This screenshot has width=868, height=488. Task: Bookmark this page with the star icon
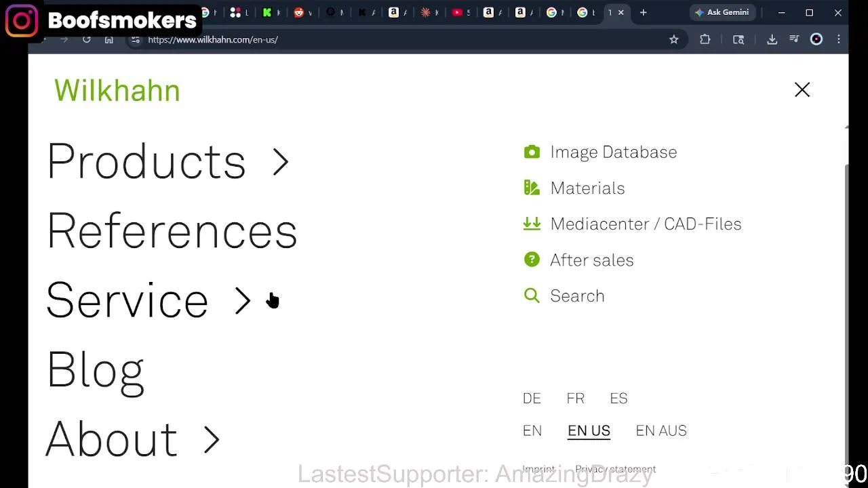point(674,40)
